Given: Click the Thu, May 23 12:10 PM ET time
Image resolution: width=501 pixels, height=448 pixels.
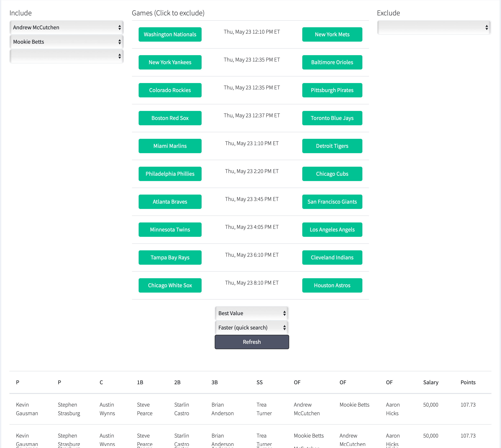Looking at the screenshot, I should (252, 32).
